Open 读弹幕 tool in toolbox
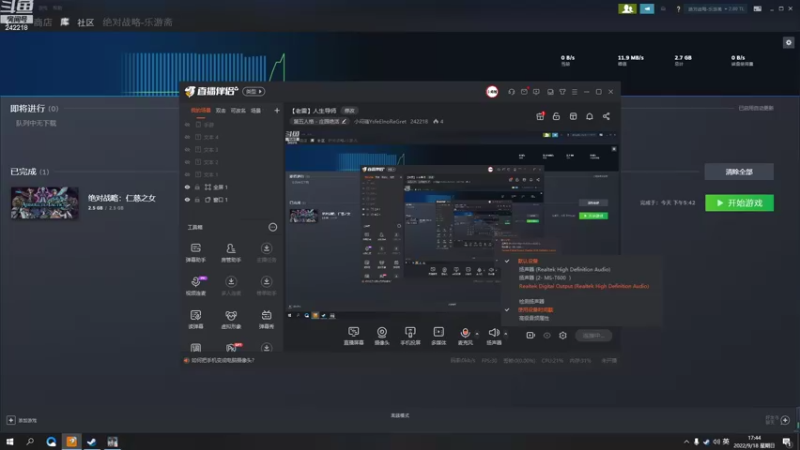 click(196, 319)
